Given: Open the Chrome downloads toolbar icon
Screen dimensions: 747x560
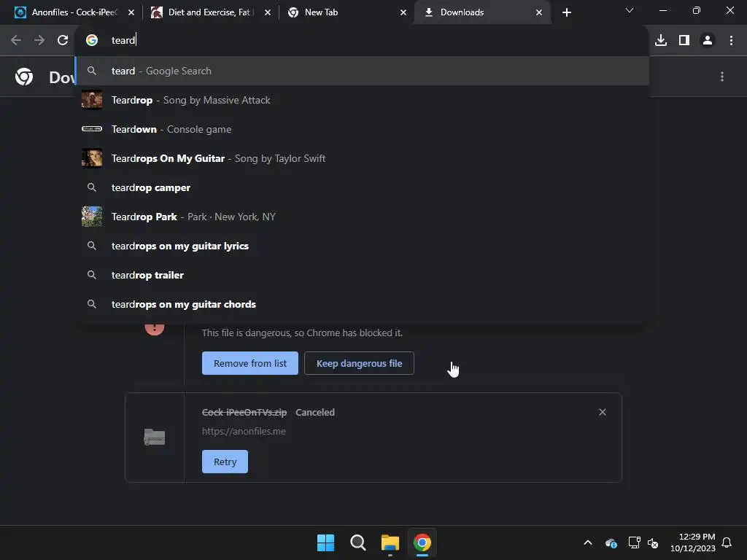Looking at the screenshot, I should coord(661,40).
